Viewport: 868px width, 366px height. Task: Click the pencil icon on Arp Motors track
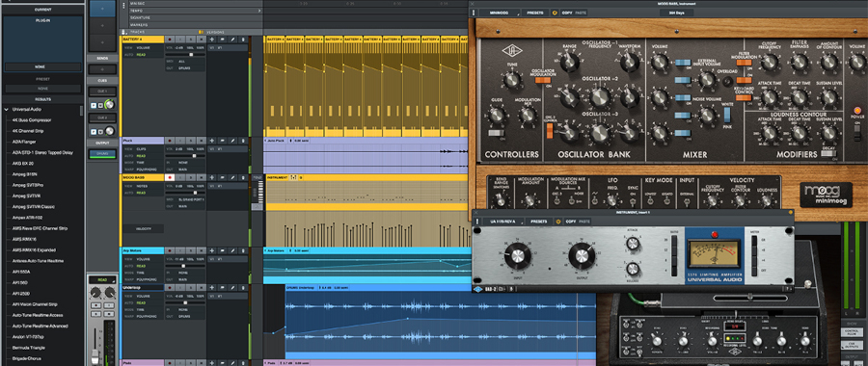click(233, 250)
